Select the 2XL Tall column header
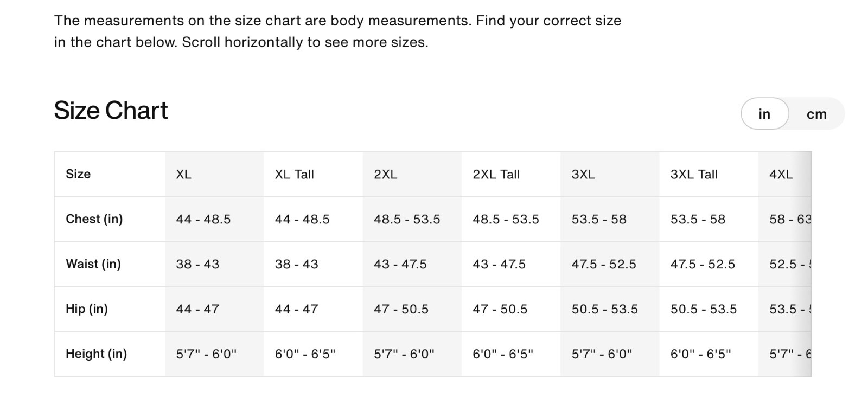The width and height of the screenshot is (868, 404). pyautogui.click(x=496, y=175)
